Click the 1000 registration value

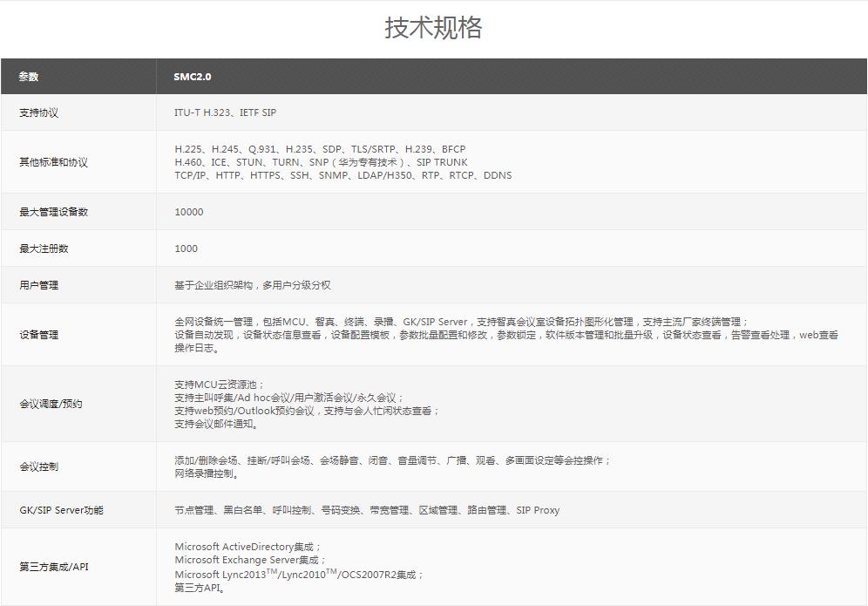click(186, 249)
